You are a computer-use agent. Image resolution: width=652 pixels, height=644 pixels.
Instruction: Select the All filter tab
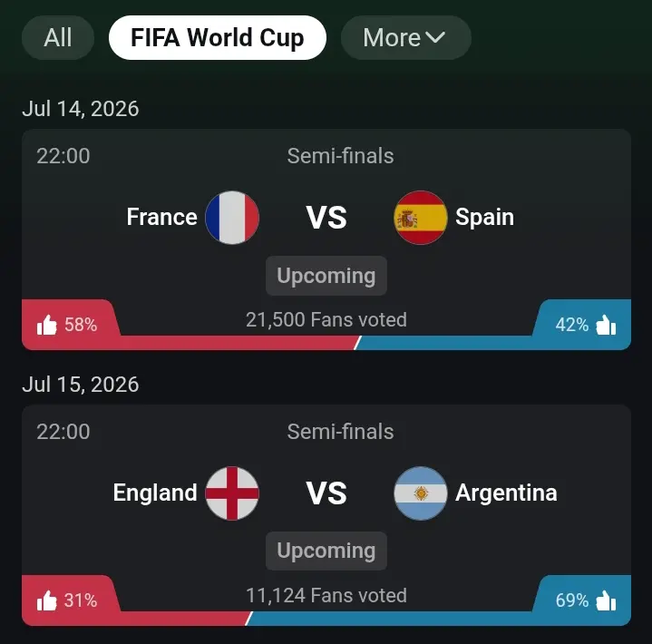click(58, 38)
